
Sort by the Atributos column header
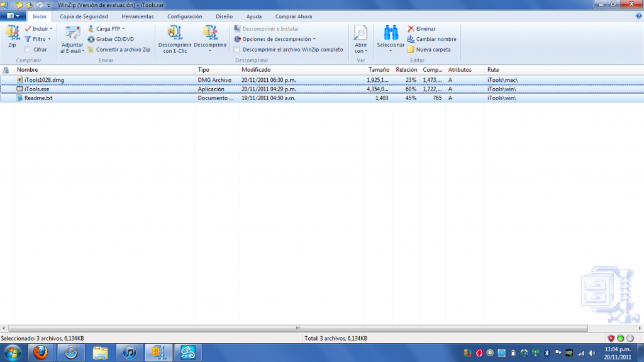pyautogui.click(x=465, y=70)
